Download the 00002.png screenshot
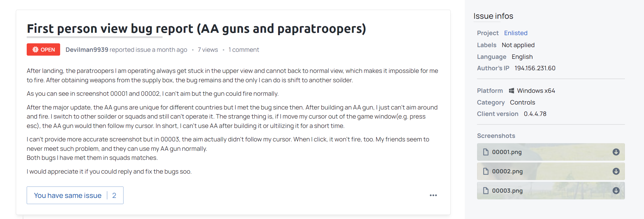 click(616, 171)
